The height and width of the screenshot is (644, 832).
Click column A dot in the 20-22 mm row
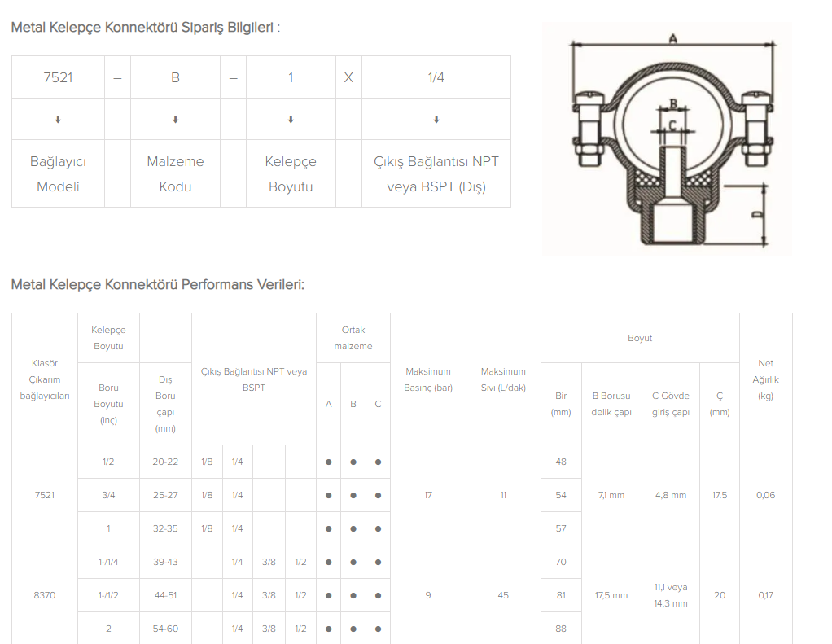[328, 462]
